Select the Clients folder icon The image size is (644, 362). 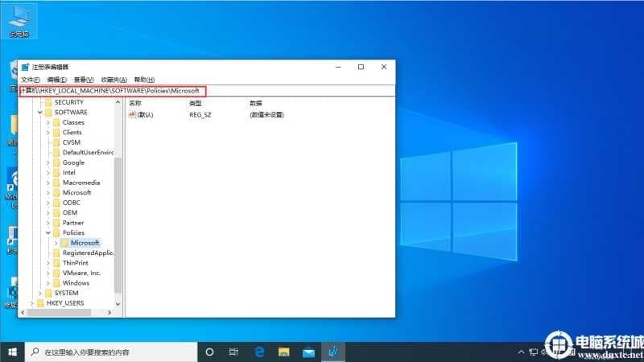(x=56, y=133)
